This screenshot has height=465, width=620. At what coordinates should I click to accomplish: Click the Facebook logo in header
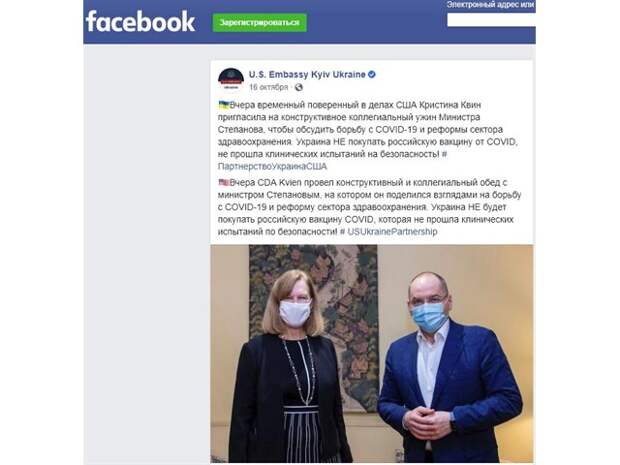point(140,22)
